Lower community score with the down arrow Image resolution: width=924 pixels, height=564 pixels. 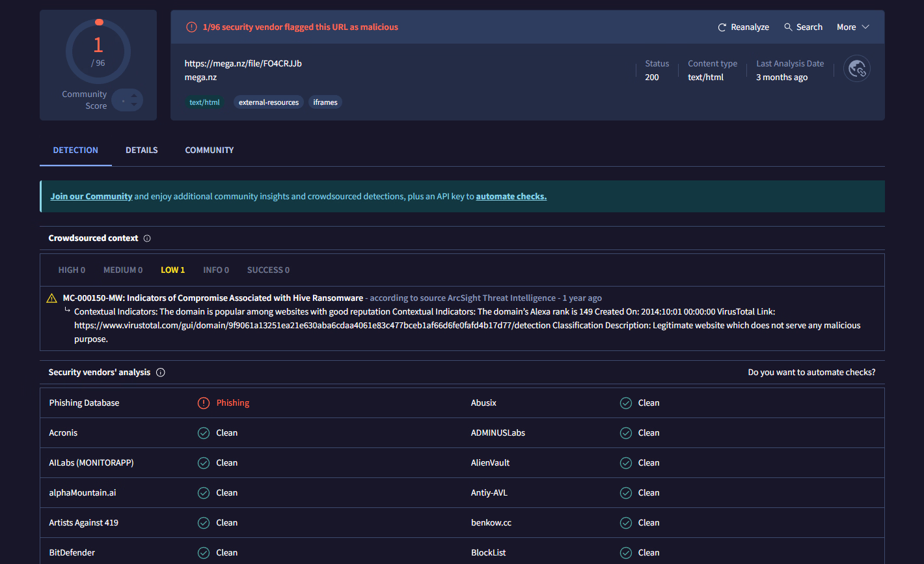coord(134,104)
